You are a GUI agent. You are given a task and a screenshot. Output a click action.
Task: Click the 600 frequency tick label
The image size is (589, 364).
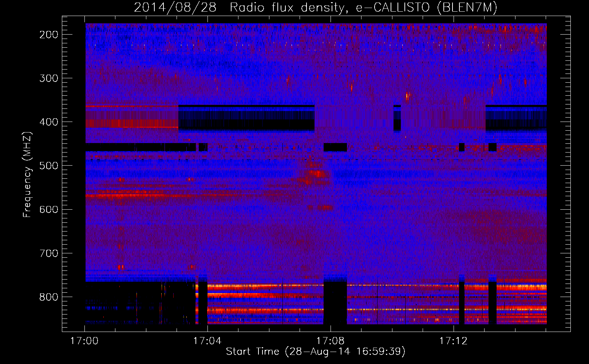pos(49,209)
